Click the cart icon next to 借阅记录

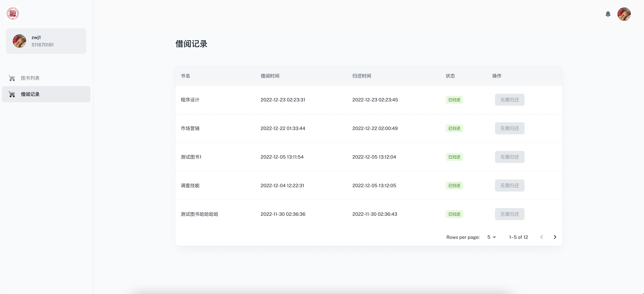(x=12, y=94)
